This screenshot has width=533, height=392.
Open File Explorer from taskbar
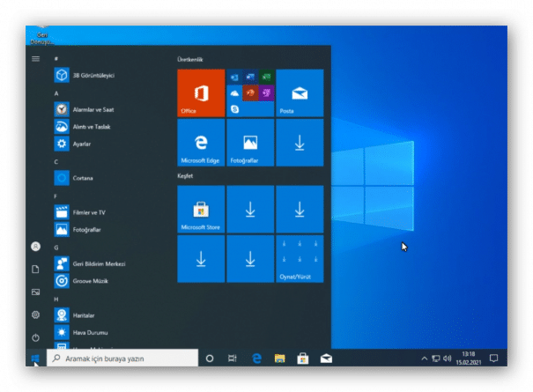[x=280, y=358]
